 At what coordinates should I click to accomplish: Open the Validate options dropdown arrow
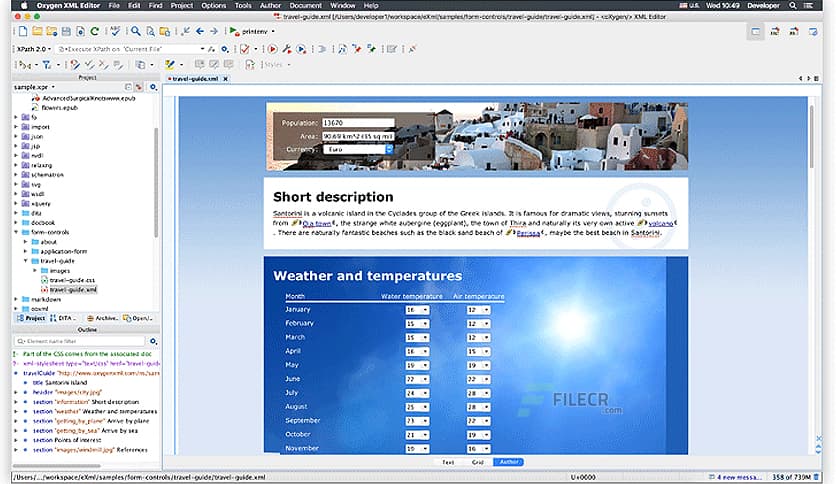(255, 49)
